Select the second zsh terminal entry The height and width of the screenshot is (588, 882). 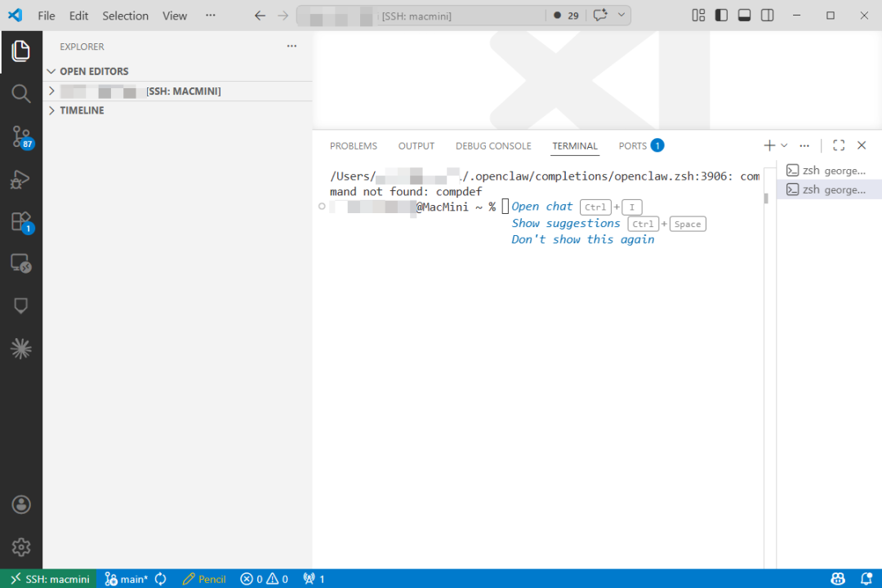coord(829,189)
